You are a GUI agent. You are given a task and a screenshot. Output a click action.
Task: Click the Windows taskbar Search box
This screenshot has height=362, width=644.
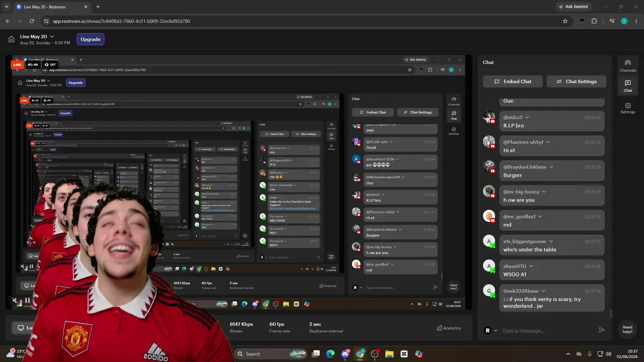coord(271,354)
